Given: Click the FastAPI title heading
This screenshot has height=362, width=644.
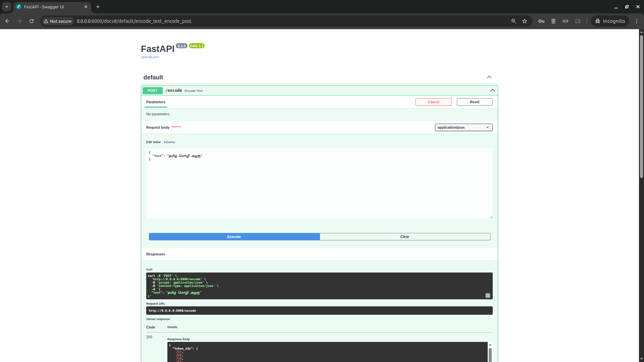Looking at the screenshot, I should (158, 49).
